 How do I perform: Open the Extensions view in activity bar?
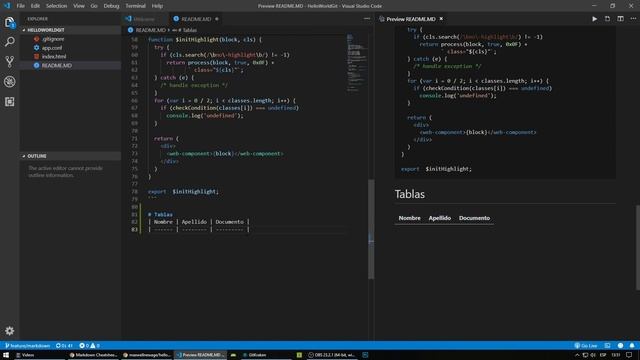coord(9,102)
